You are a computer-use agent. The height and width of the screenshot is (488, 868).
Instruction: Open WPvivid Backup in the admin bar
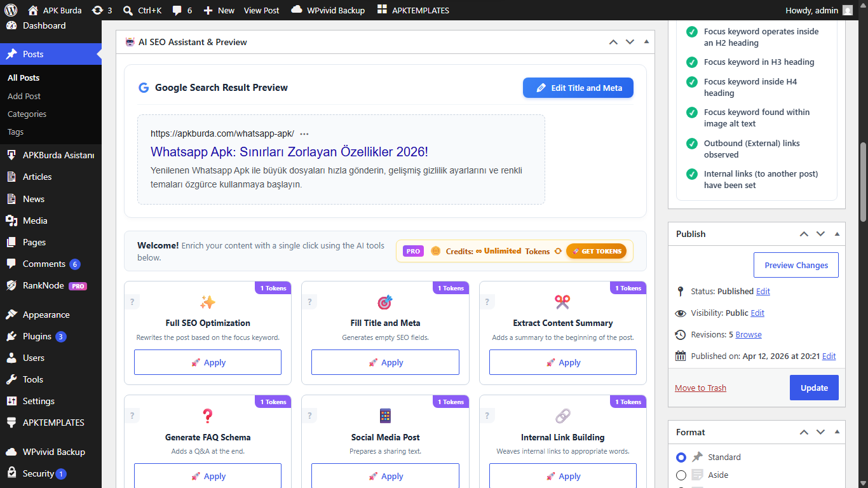(328, 10)
